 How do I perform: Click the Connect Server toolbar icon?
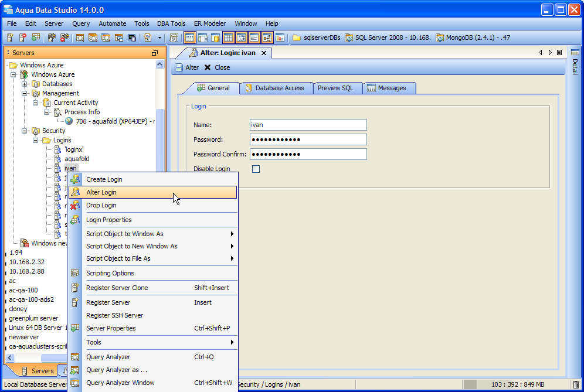click(x=52, y=38)
